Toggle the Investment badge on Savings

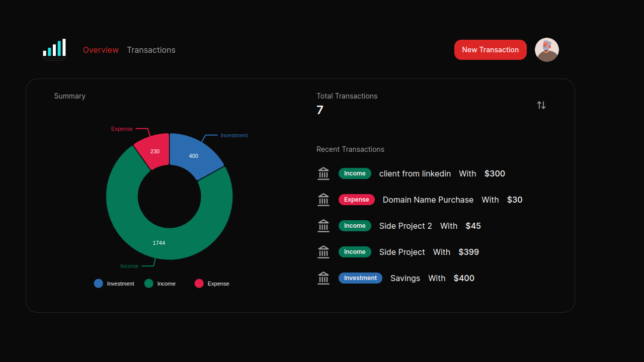click(x=360, y=278)
